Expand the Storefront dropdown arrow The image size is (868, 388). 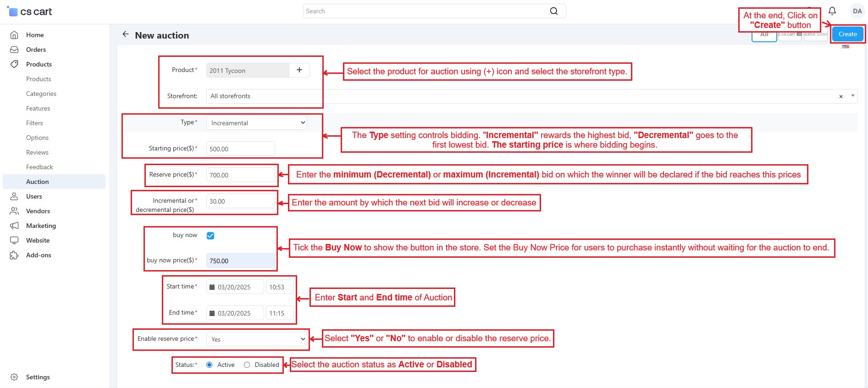[852, 96]
